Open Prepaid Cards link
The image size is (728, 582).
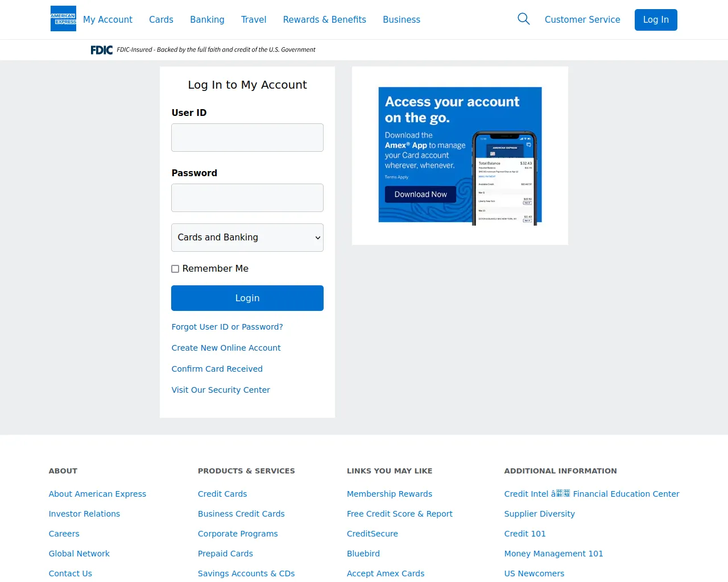point(225,554)
